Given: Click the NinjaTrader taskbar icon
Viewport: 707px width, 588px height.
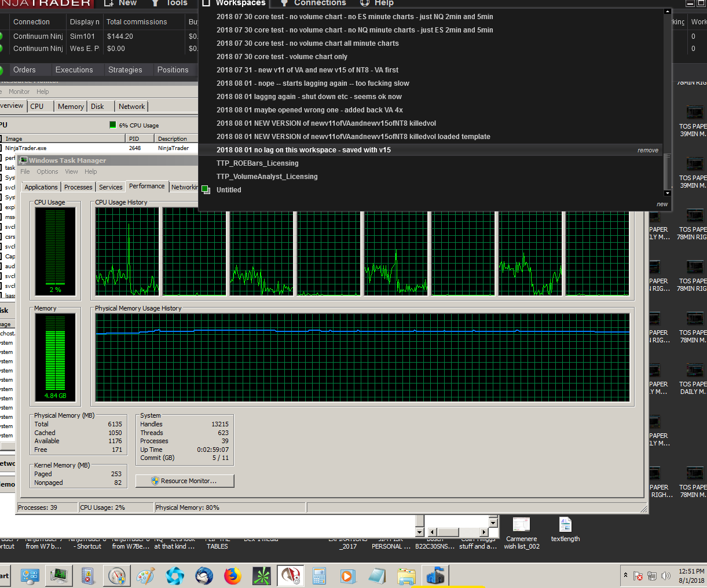Looking at the screenshot, I should coord(290,576).
